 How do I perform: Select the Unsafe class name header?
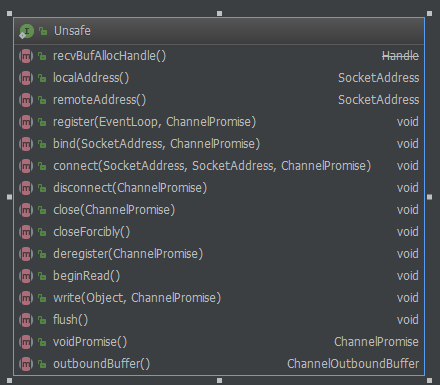[x=72, y=31]
